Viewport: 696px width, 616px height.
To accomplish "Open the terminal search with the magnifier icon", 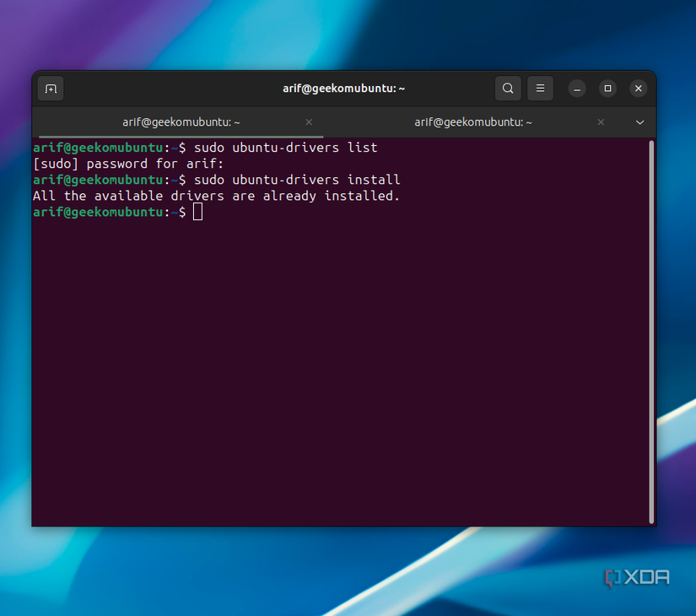I will (x=507, y=89).
